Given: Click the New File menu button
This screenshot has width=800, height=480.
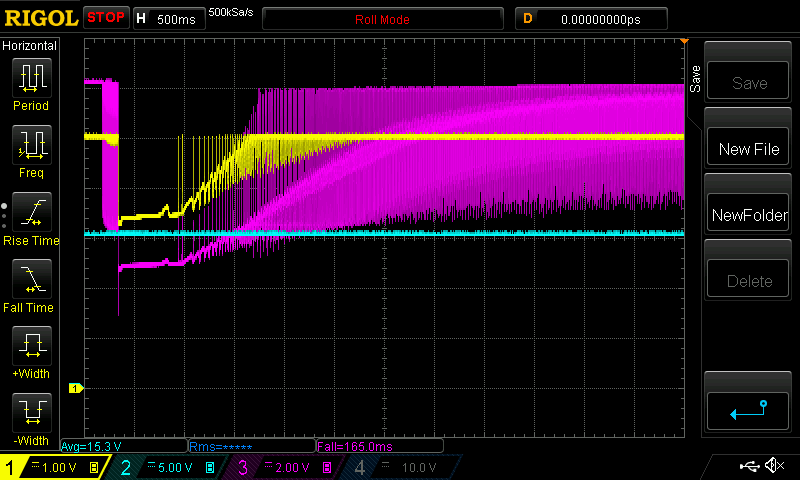Looking at the screenshot, I should (x=749, y=150).
